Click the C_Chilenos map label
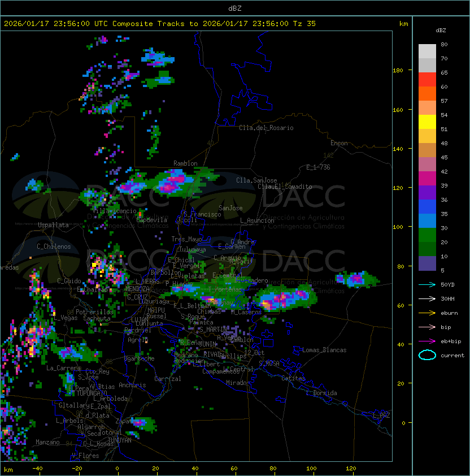 click(54, 246)
